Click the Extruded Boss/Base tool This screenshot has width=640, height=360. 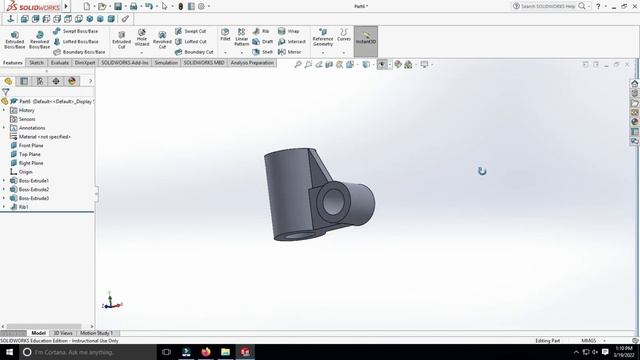pos(15,40)
